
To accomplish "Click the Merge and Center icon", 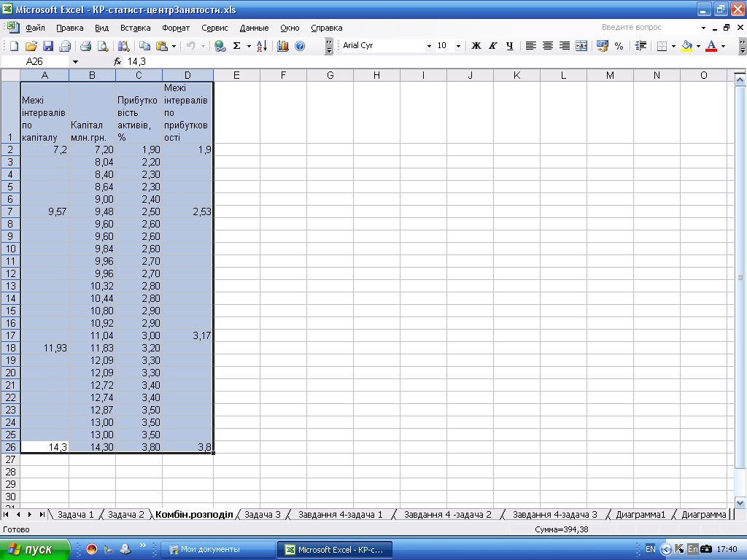I will point(581,46).
